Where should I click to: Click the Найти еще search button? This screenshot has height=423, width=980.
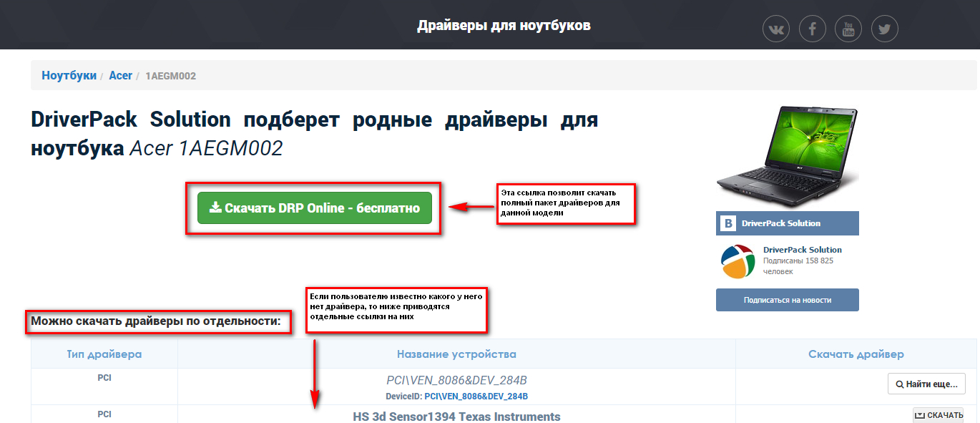click(x=926, y=384)
